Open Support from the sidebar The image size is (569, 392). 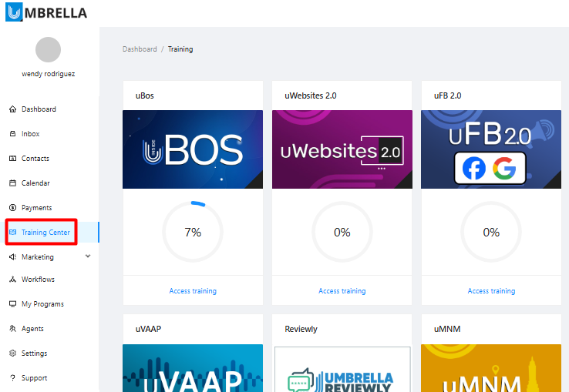[35, 378]
